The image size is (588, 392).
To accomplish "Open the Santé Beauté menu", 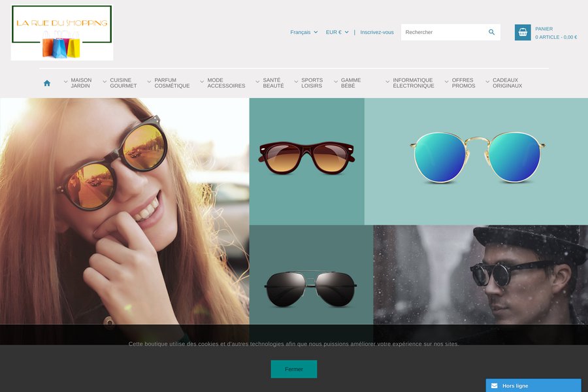I will 273,83.
